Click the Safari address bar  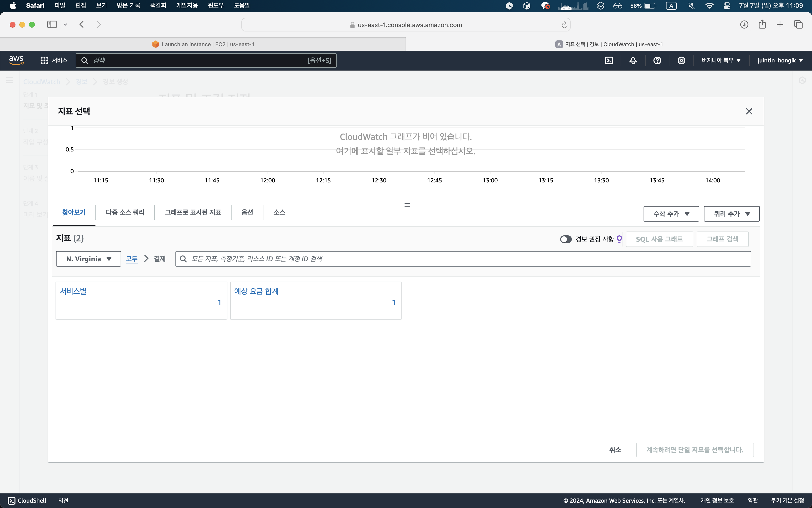406,25
